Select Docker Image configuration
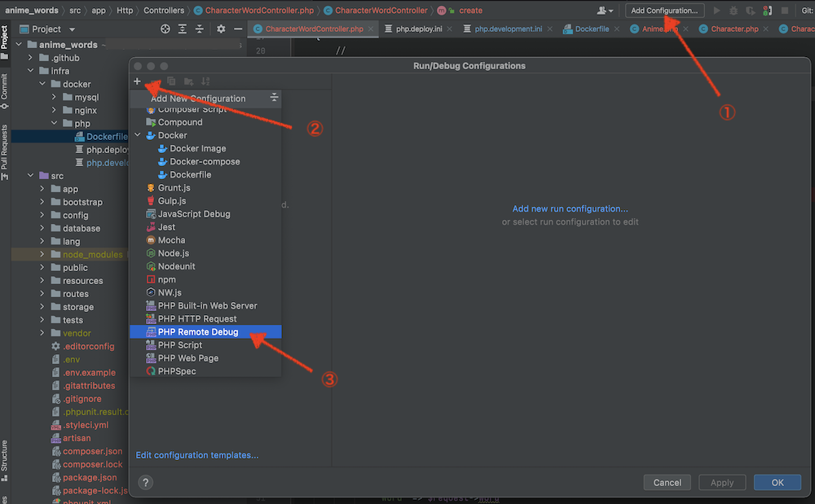 205,148
